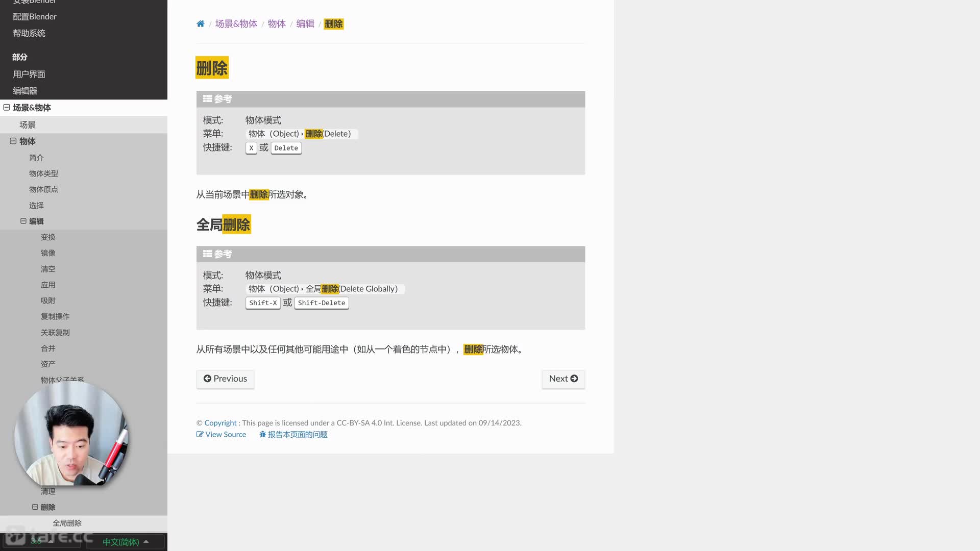The image size is (980, 551).
Task: Click the webcam video overlay thumbnail
Action: tap(70, 434)
